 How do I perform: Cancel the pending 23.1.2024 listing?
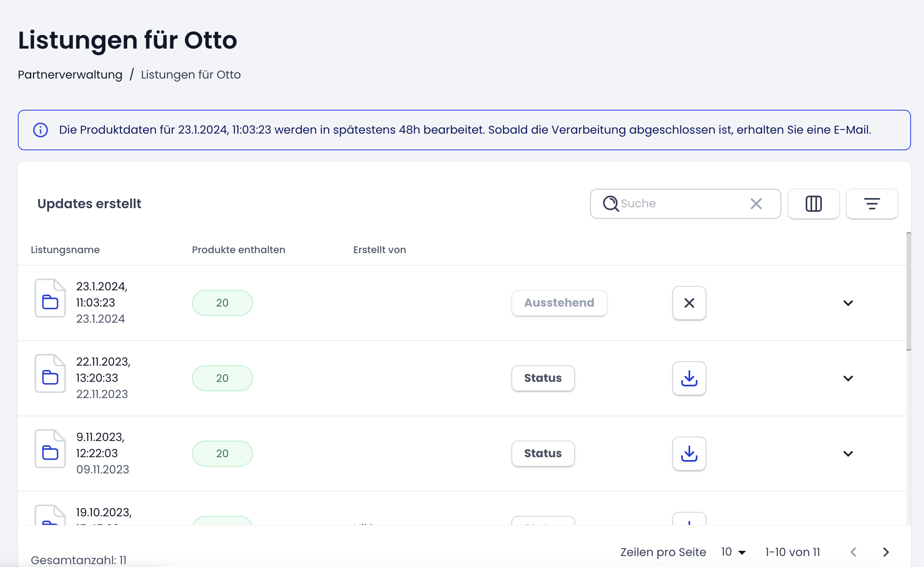click(689, 303)
